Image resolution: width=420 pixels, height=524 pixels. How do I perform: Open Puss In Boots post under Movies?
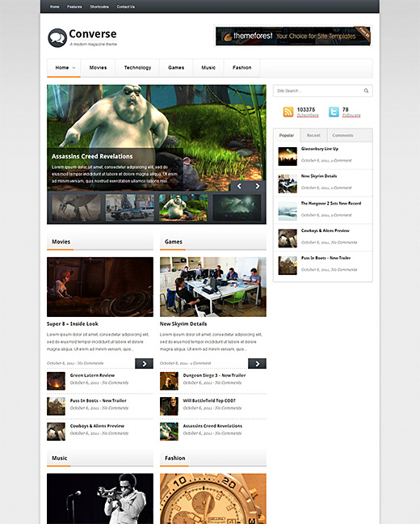pyautogui.click(x=99, y=401)
